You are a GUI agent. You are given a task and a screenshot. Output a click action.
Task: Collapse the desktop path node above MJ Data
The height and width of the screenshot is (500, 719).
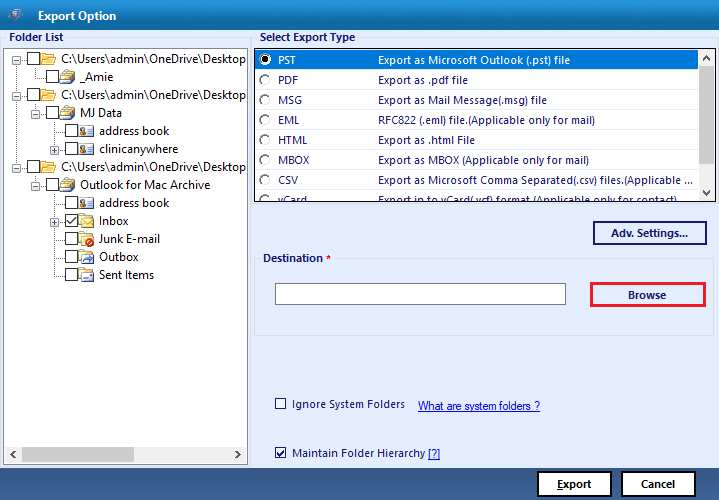[17, 96]
